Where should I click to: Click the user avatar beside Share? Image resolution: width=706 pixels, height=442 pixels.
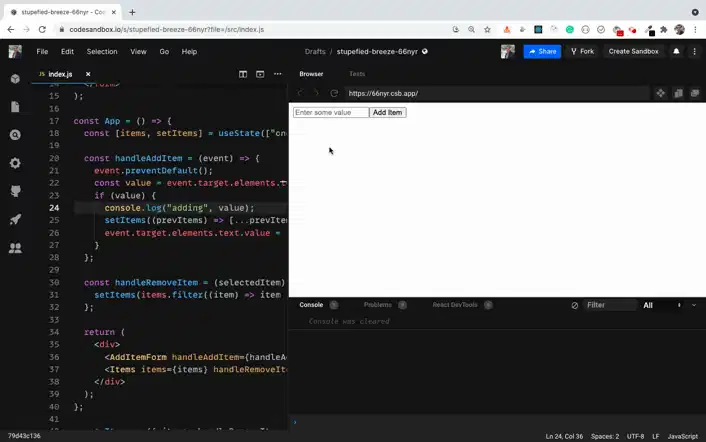point(507,51)
